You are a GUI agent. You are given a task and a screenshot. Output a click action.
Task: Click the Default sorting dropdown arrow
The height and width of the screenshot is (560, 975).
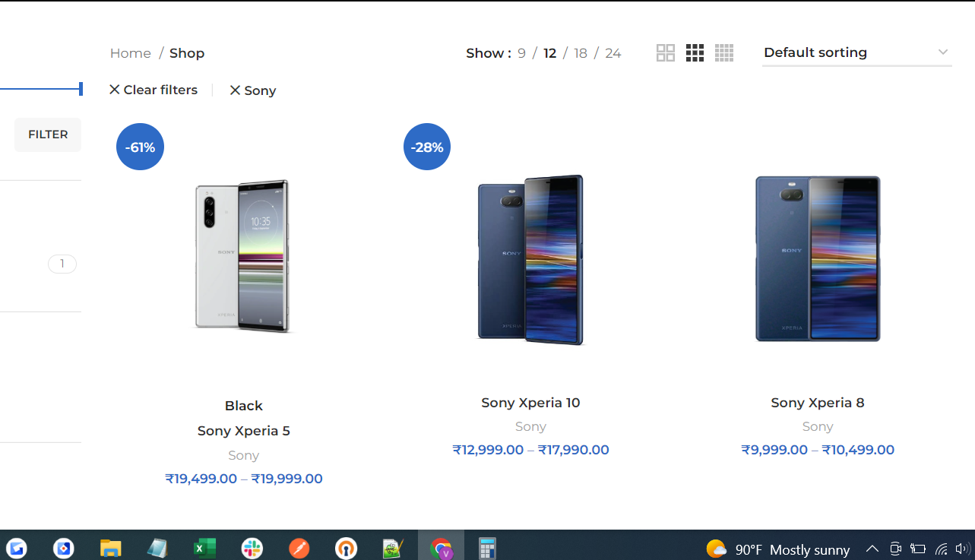tap(943, 52)
